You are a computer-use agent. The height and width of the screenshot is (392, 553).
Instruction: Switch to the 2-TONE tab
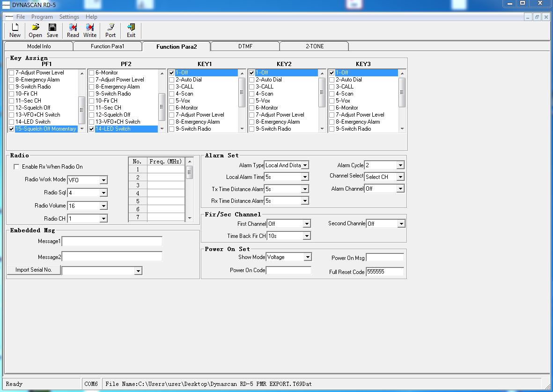coord(315,46)
